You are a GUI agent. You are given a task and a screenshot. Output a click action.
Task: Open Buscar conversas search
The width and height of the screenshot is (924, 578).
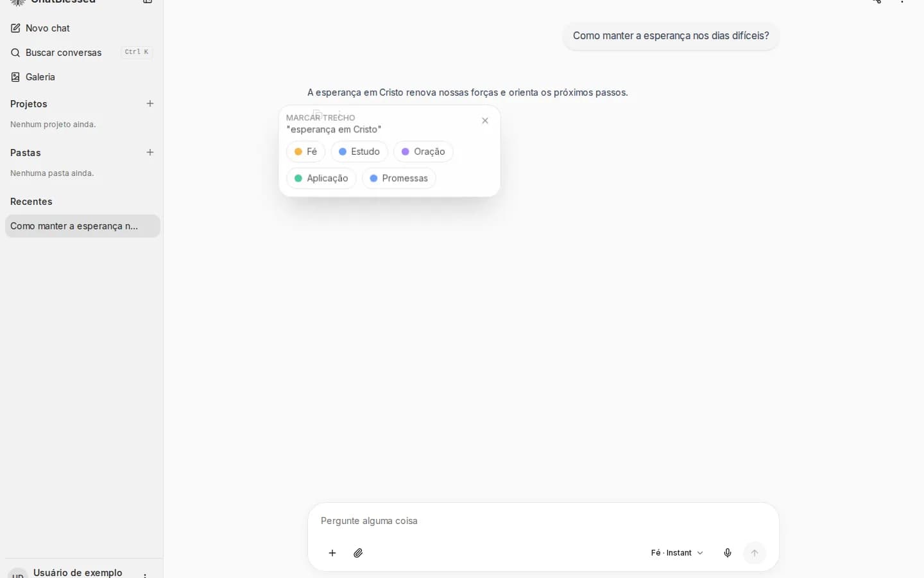click(x=82, y=53)
